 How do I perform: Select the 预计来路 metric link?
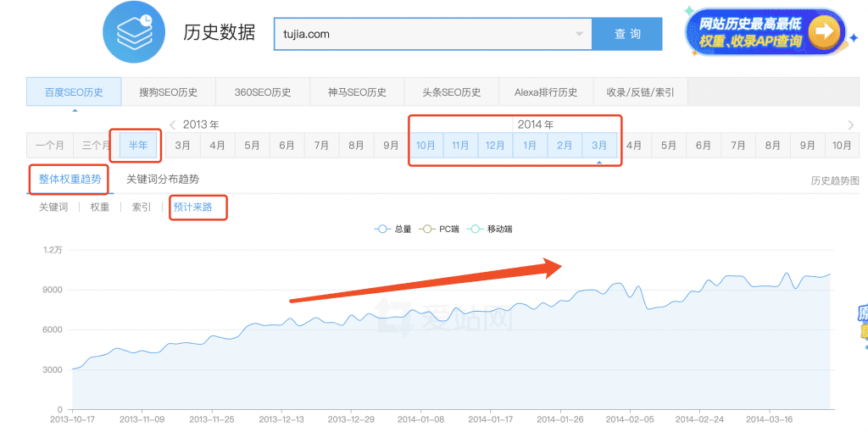[192, 207]
